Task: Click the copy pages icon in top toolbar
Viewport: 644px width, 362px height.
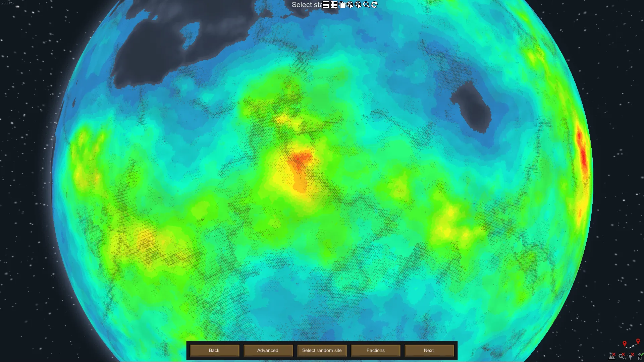Action: (342, 5)
